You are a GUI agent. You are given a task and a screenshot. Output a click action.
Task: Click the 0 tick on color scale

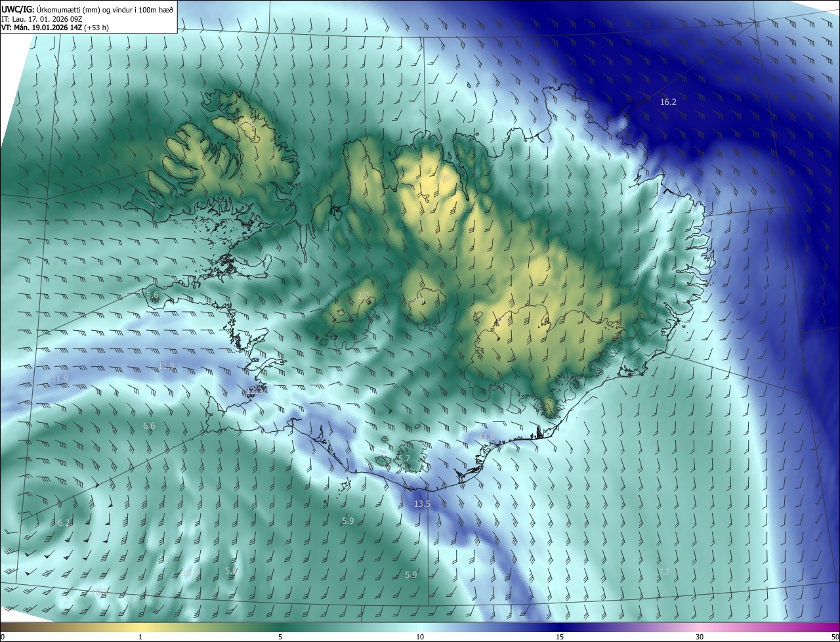[x=3, y=637]
